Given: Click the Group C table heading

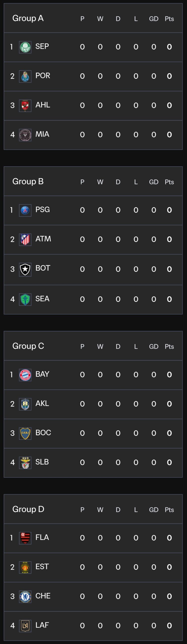Looking at the screenshot, I should pyautogui.click(x=28, y=346).
